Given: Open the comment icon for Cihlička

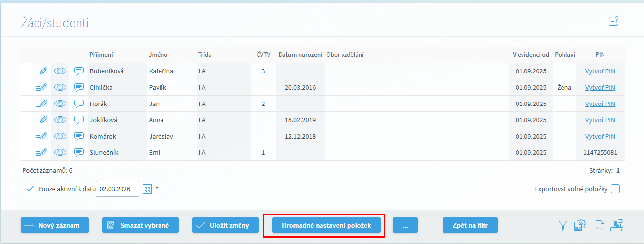Looking at the screenshot, I should (x=79, y=88).
